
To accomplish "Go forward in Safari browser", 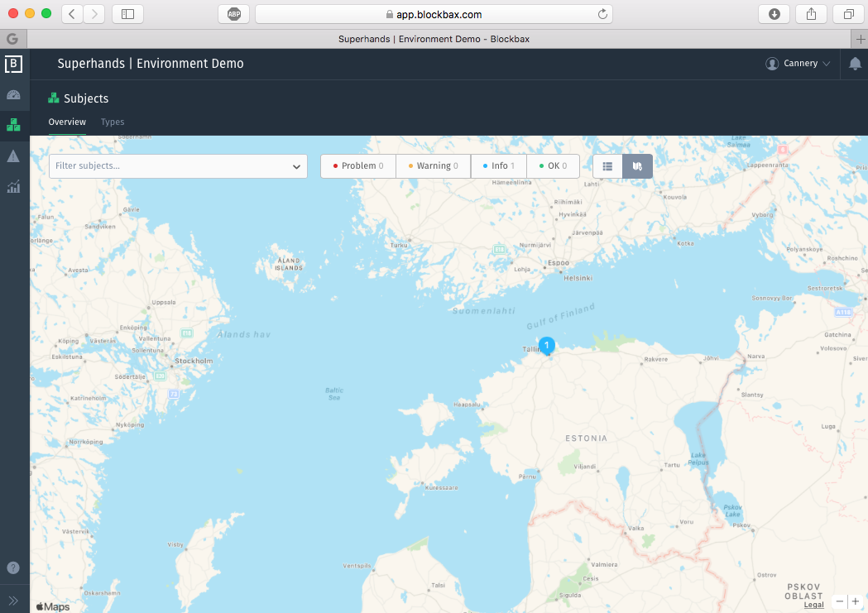I will pos(94,14).
